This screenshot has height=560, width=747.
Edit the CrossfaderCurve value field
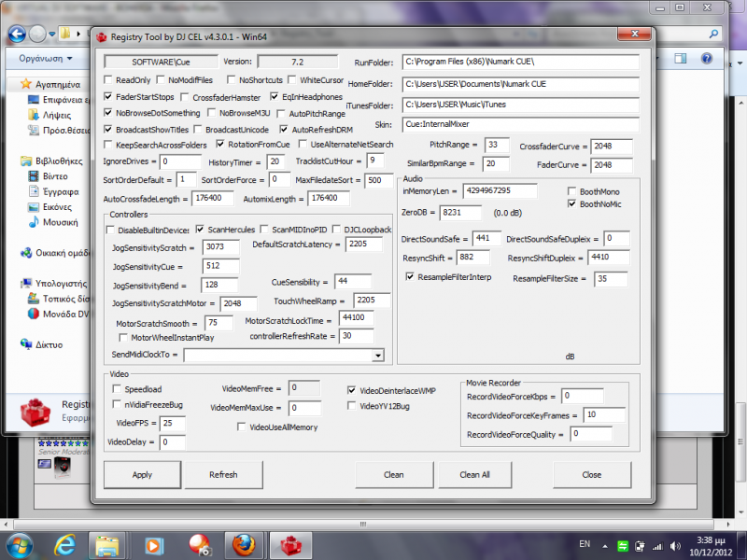point(612,147)
